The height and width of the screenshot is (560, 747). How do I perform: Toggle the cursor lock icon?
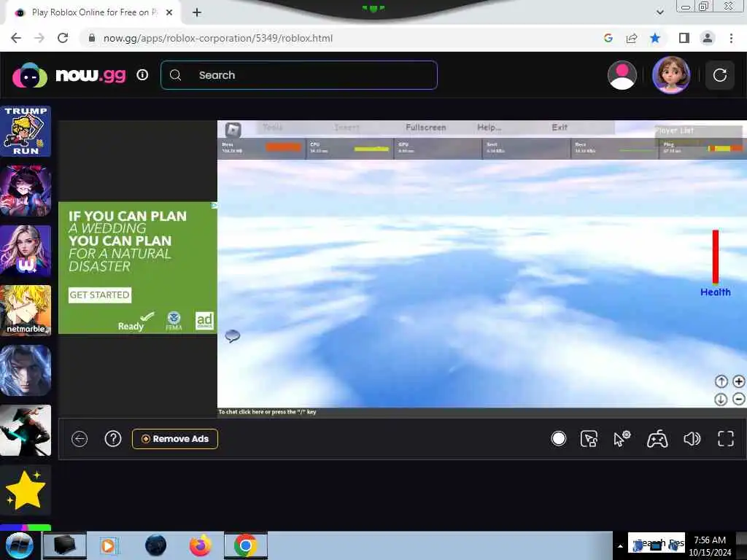point(589,438)
